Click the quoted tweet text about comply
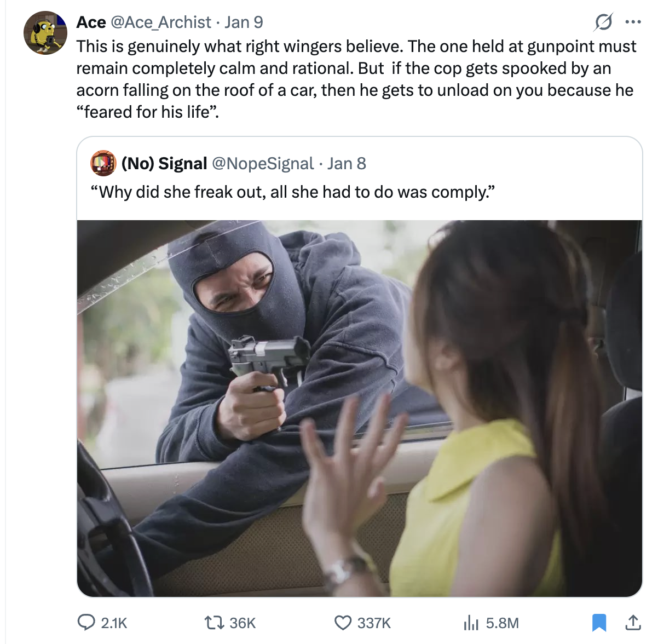658x644 pixels. tap(293, 192)
